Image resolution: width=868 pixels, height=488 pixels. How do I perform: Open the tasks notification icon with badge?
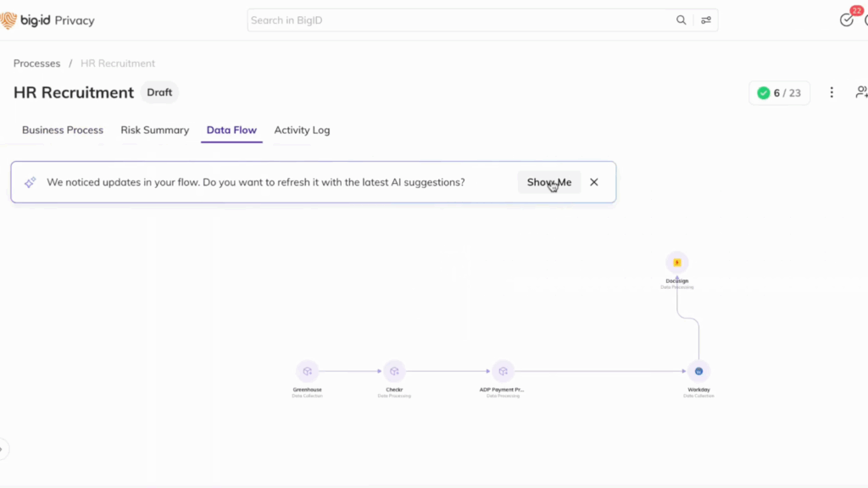pyautogui.click(x=847, y=19)
